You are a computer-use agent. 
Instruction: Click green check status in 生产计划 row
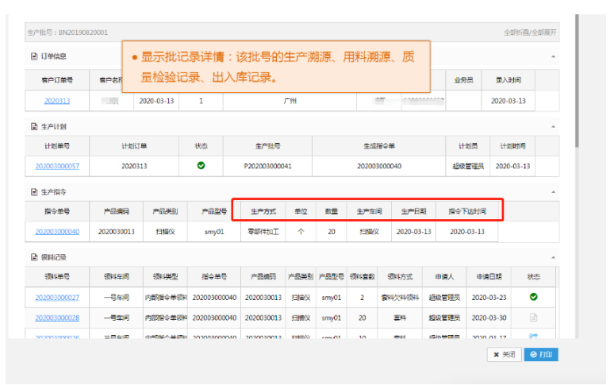tap(201, 166)
